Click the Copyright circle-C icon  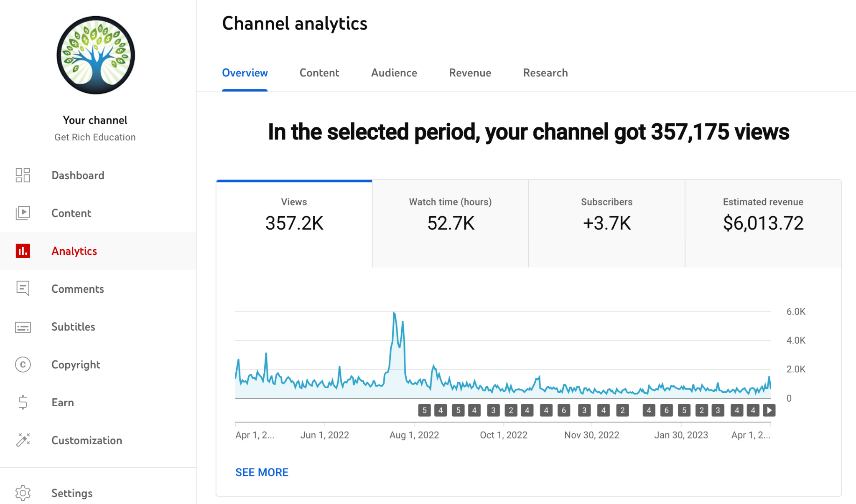coord(23,365)
